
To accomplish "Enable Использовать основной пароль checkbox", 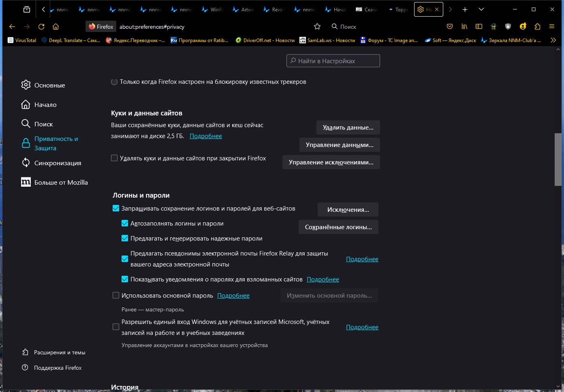I will click(x=116, y=295).
